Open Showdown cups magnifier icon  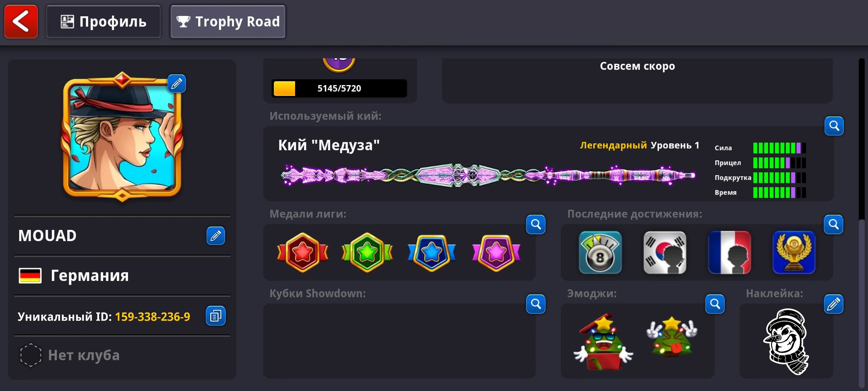(x=536, y=304)
